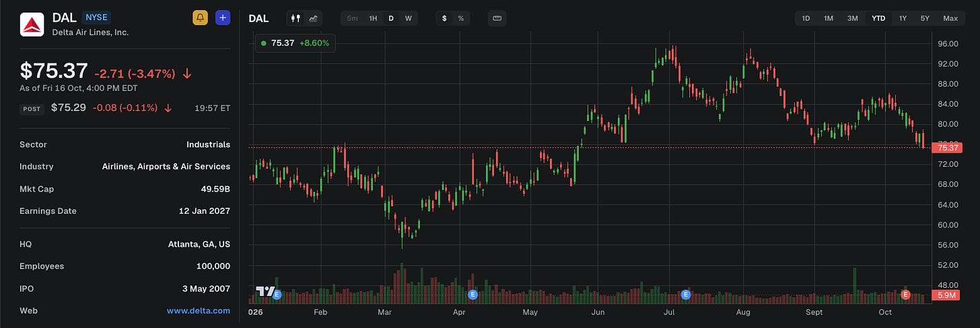The width and height of the screenshot is (980, 328).
Task: Select the 3M time range
Action: pyautogui.click(x=852, y=18)
